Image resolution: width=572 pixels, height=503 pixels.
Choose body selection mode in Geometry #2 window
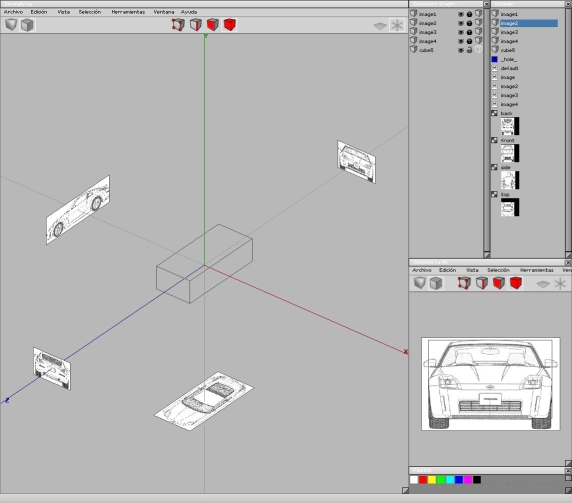[x=516, y=283]
